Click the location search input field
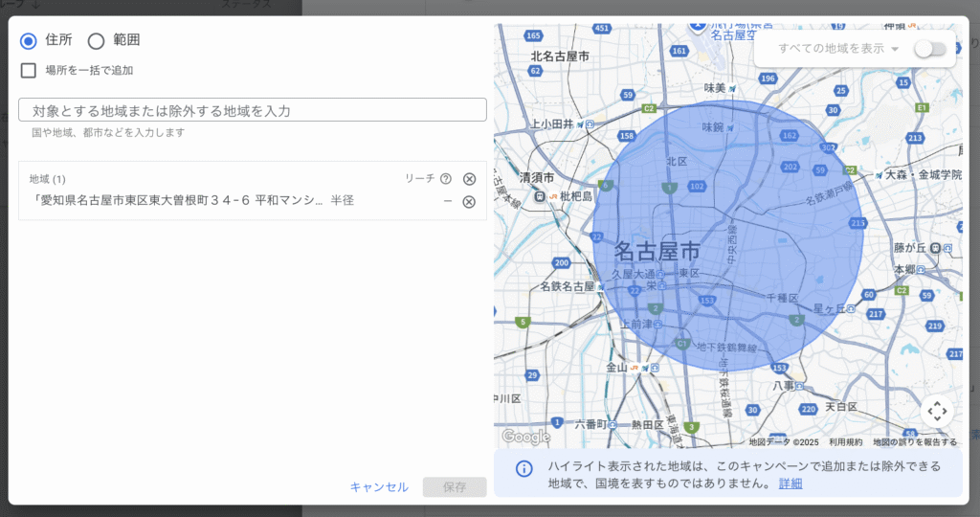This screenshot has width=980, height=517. coord(253,110)
